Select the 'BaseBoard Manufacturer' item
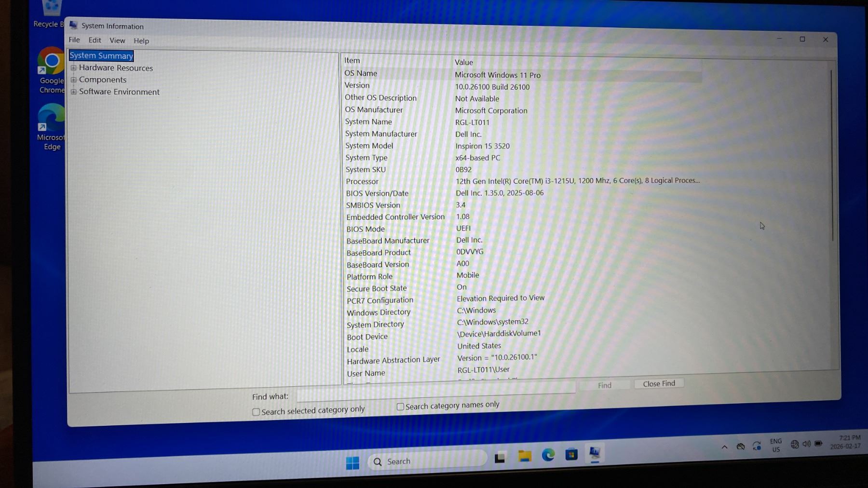 click(388, 241)
